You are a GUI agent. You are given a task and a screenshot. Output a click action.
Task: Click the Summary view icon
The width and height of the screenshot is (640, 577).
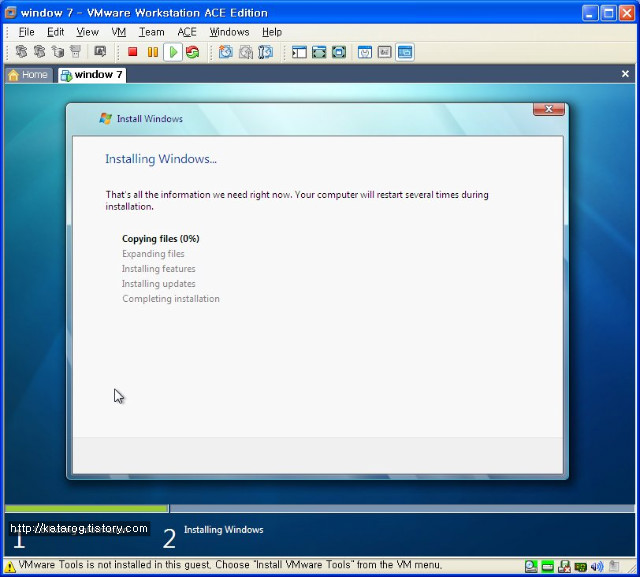365,52
